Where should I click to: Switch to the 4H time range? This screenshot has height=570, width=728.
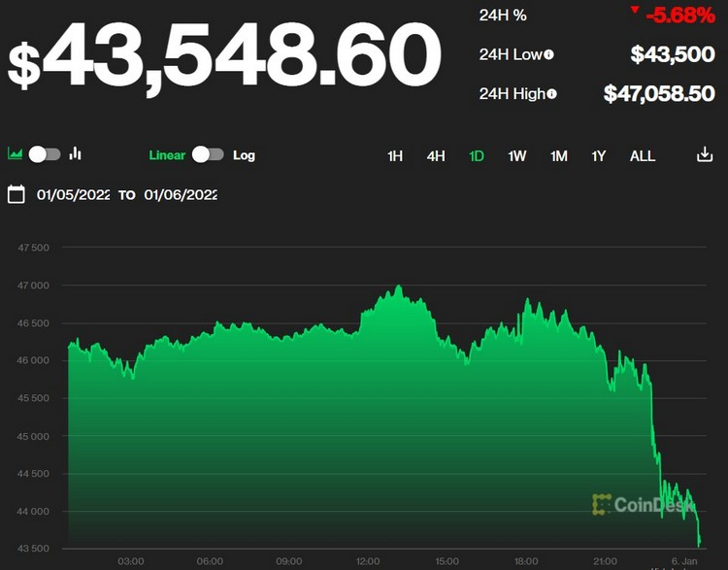click(436, 155)
